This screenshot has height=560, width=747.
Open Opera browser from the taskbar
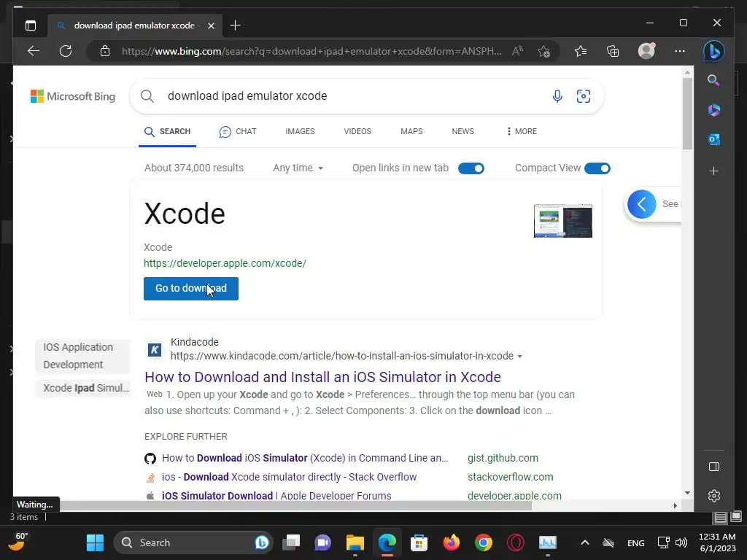pyautogui.click(x=516, y=542)
